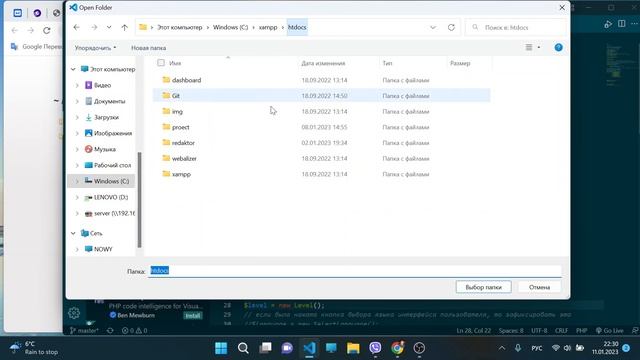The image size is (640, 360).
Task: Expand the Документы tree node
Action: pyautogui.click(x=77, y=101)
